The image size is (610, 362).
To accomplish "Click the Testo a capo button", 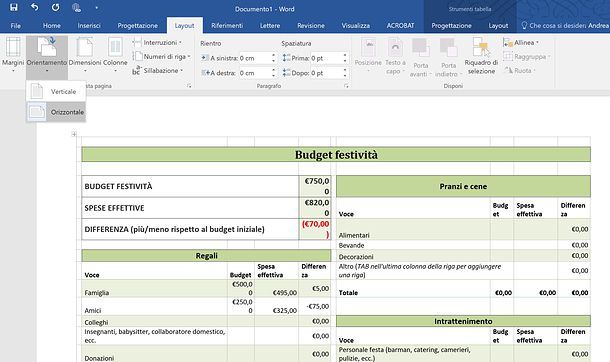I will pyautogui.click(x=395, y=56).
